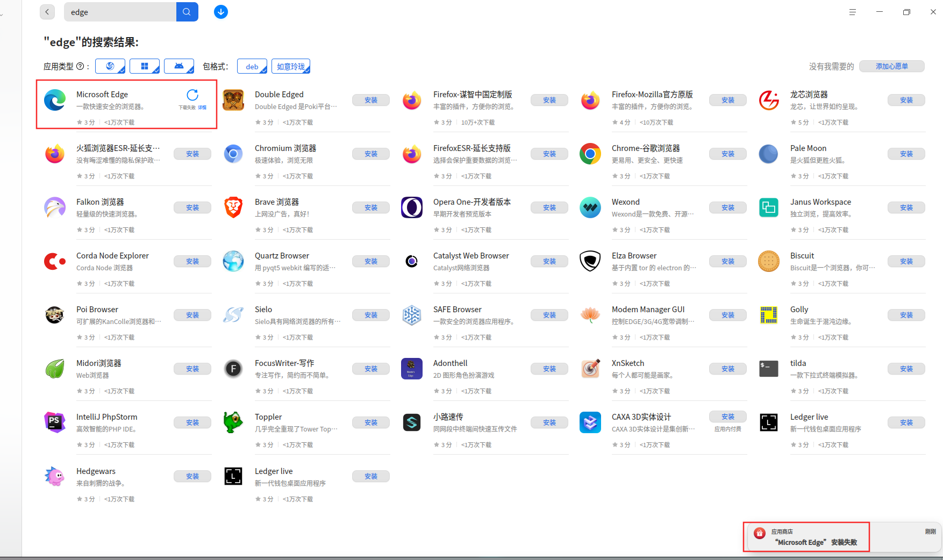Viewport: 943px width, 560px height.
Task: Toggle the 如意玲珑 package format filter
Action: click(291, 66)
